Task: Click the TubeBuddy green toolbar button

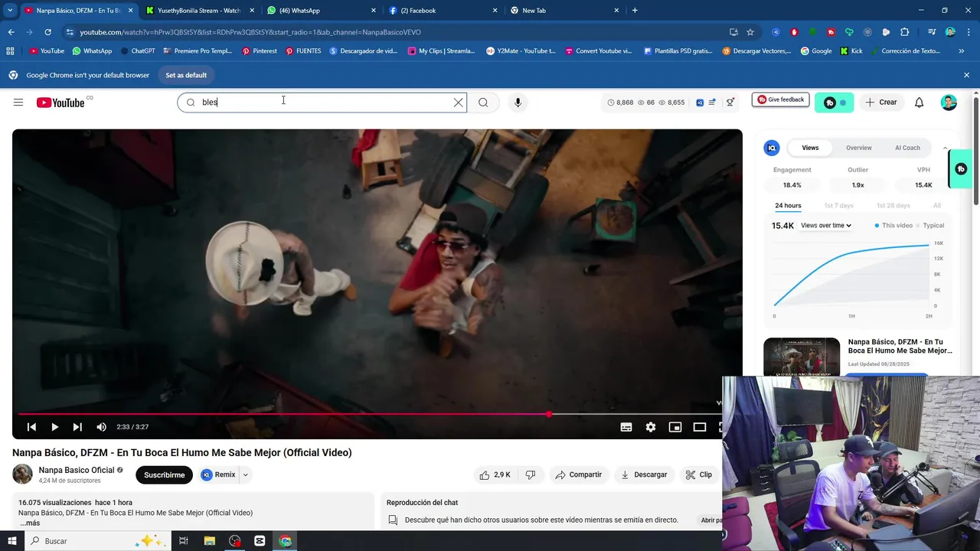Action: (834, 103)
